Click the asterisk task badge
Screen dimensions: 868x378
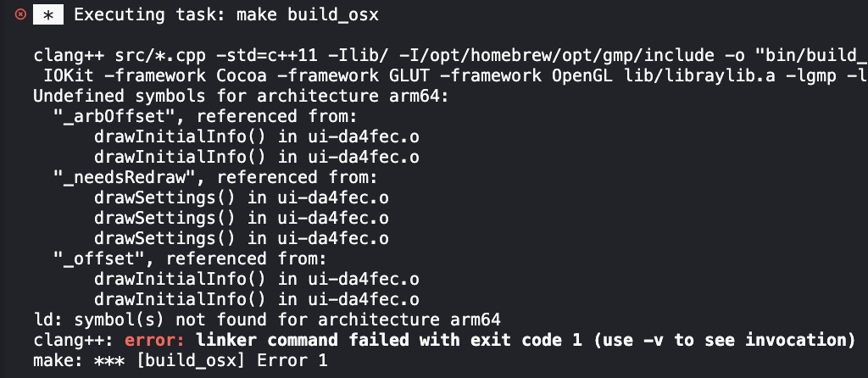(x=48, y=15)
